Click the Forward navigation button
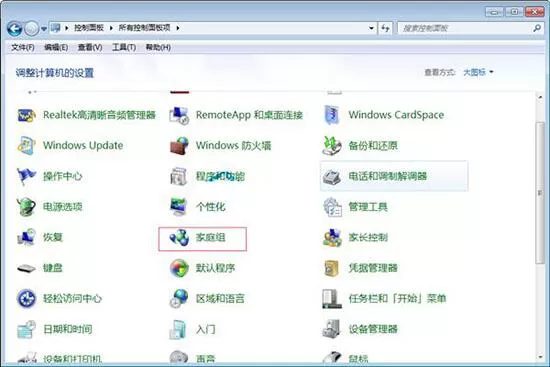550x367 pixels. click(x=32, y=29)
